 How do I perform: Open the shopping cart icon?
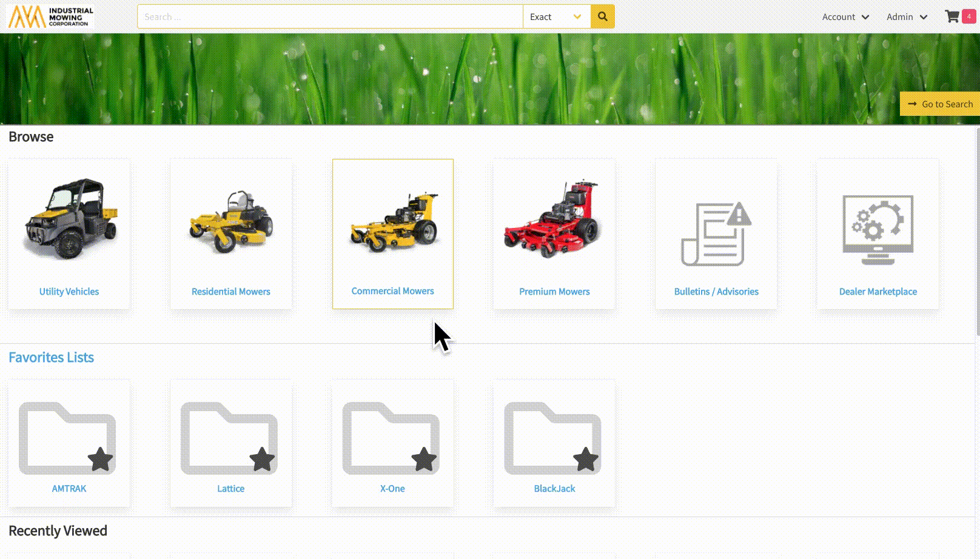coord(952,16)
